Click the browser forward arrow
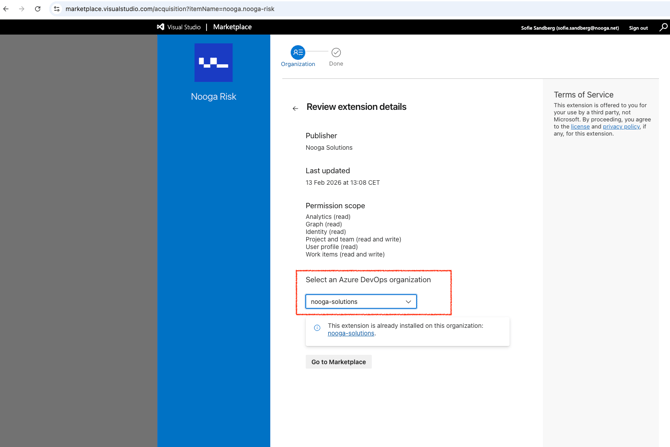The height and width of the screenshot is (447, 670). pos(21,9)
